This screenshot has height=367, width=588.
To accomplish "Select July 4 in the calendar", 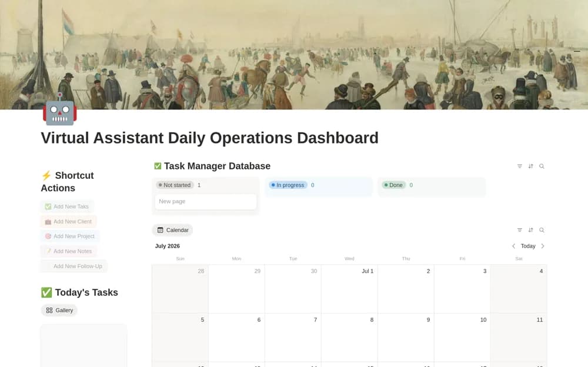I will pos(519,289).
